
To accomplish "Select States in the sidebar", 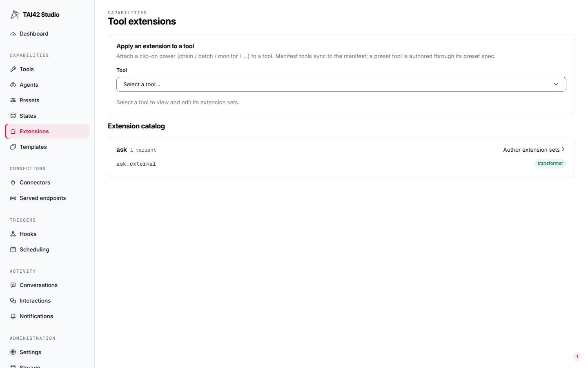I will 47,116.
